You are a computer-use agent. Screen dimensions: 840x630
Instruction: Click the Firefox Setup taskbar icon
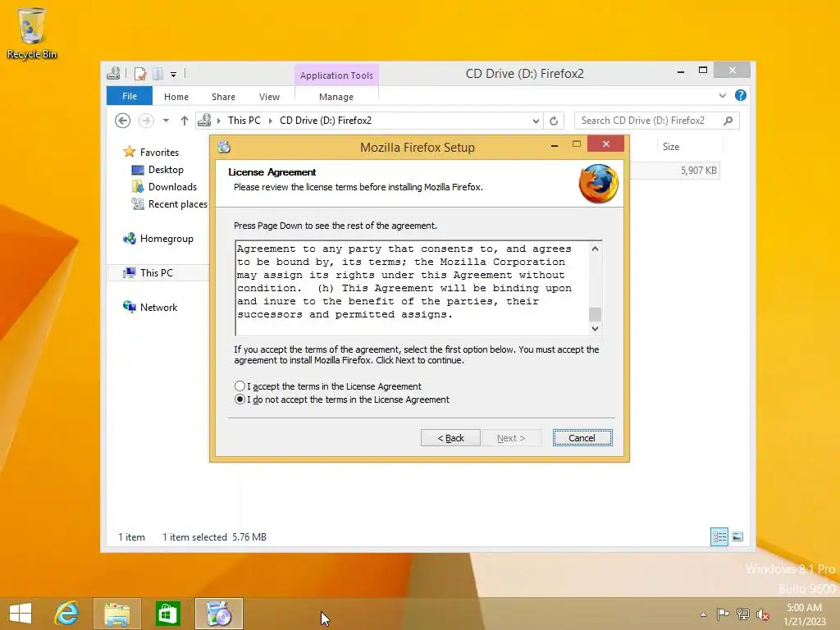click(218, 614)
